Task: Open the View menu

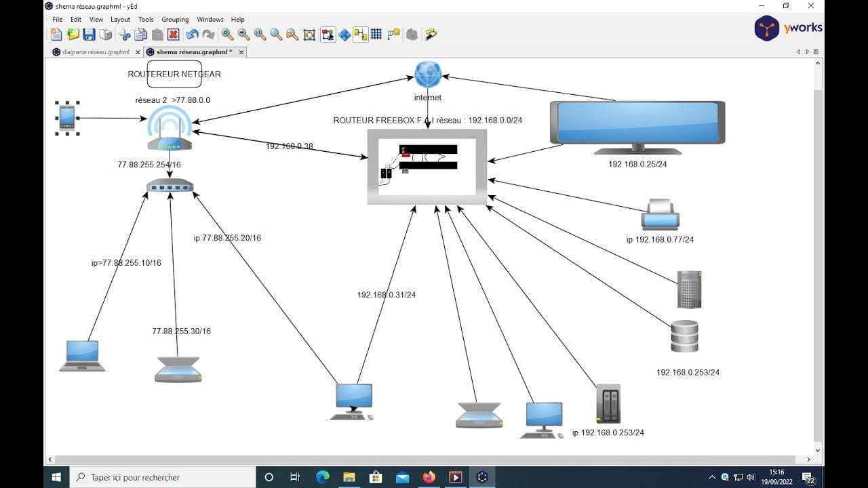Action: tap(96, 20)
